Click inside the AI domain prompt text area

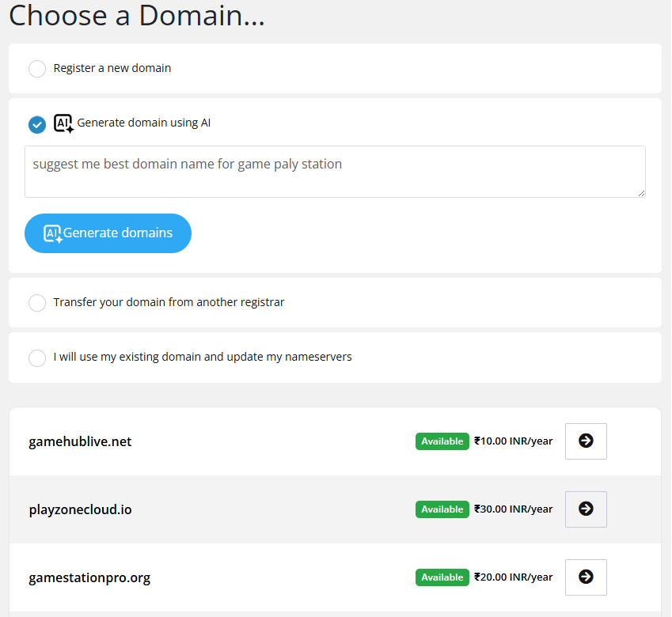click(x=335, y=172)
